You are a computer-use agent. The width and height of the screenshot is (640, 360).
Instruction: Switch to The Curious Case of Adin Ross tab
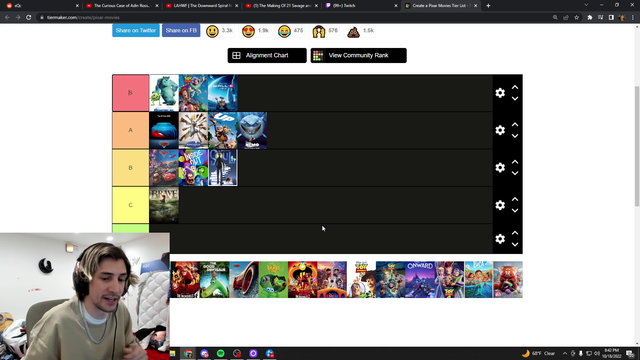click(121, 6)
